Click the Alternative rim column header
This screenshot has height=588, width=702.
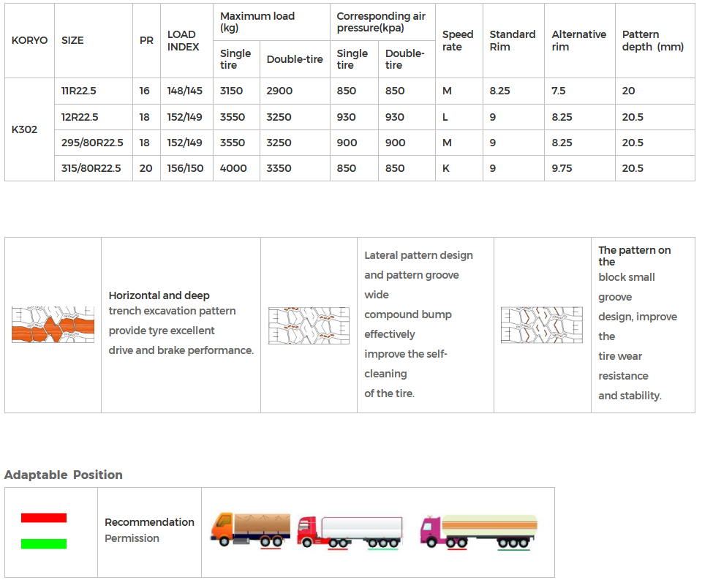coord(579,40)
